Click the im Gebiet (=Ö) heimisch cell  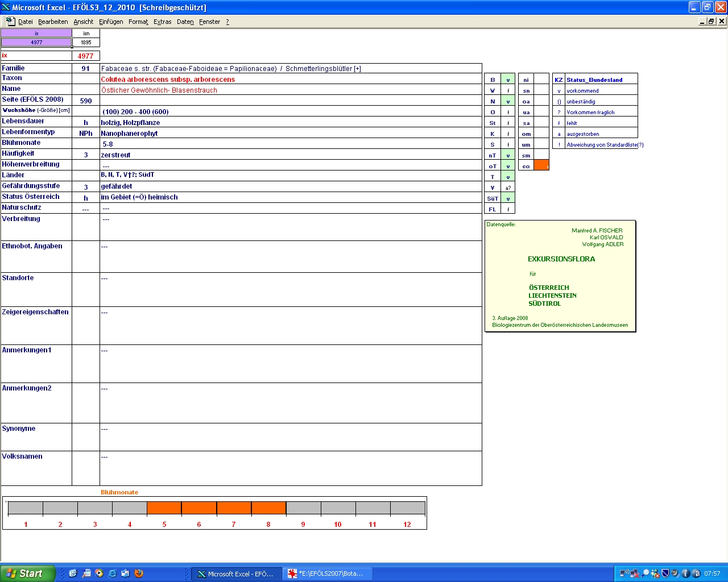coord(291,197)
